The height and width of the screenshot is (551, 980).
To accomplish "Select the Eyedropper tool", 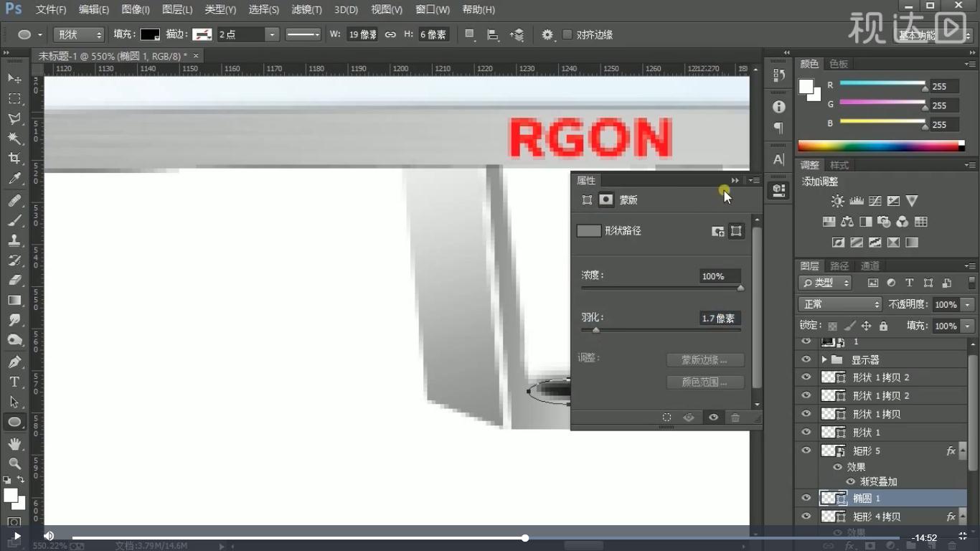I will click(14, 179).
